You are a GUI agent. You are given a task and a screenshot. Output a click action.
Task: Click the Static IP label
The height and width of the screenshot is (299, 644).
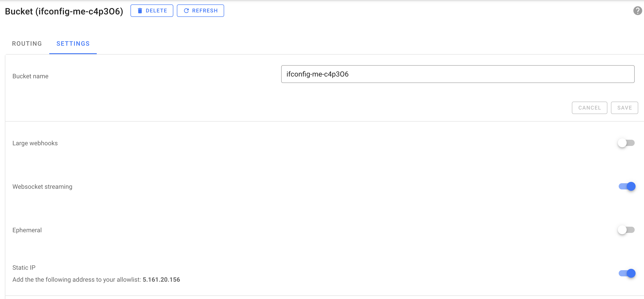[x=24, y=267]
